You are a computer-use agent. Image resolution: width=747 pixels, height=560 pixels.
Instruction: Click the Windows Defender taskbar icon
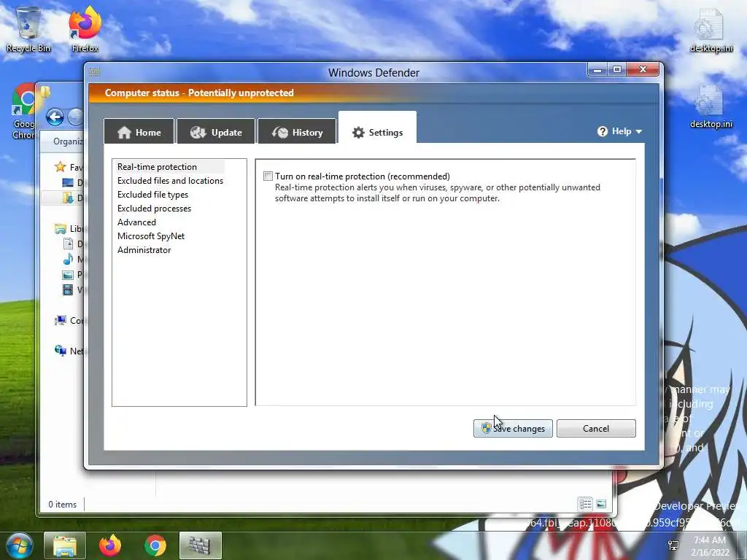tap(201, 545)
